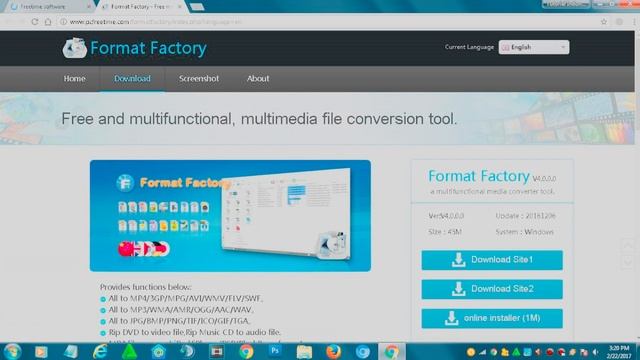Launch Photoshop from the taskbar
Screen dimensions: 640x360
(275, 351)
